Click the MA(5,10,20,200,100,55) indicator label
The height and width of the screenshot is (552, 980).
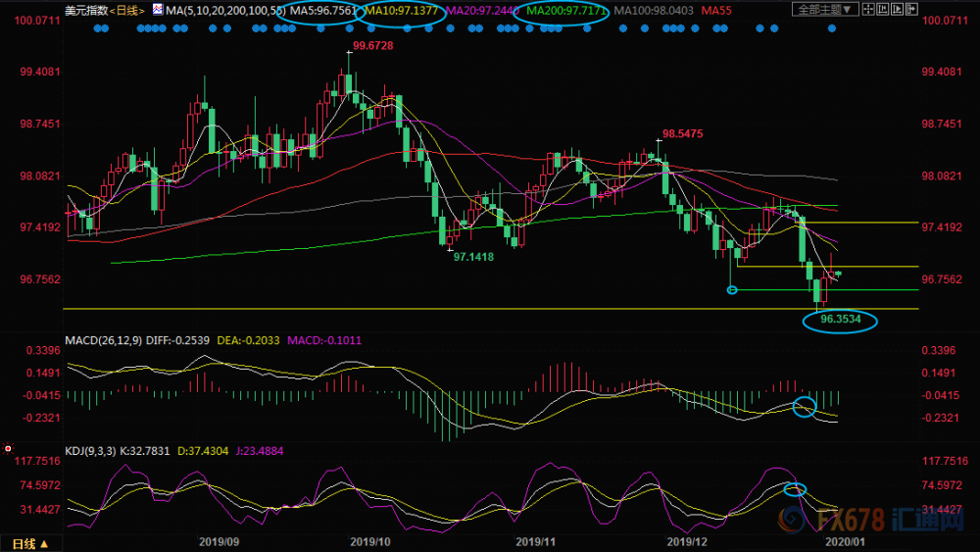click(x=225, y=11)
